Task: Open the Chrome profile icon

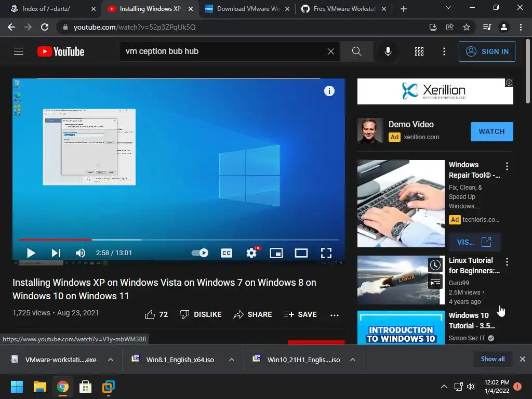Action: 504,27
